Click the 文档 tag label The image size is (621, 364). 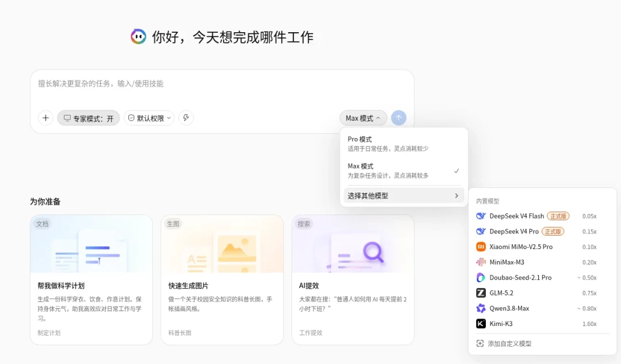tap(42, 224)
